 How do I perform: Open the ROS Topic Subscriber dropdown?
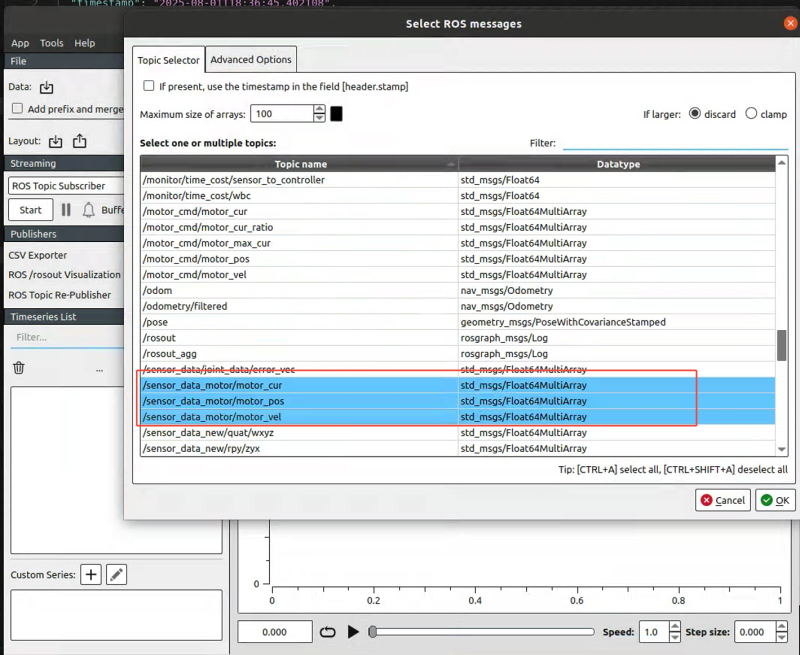[x=62, y=186]
